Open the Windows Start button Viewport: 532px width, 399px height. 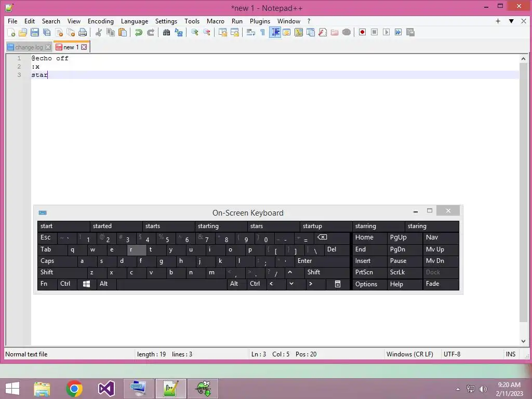12,389
